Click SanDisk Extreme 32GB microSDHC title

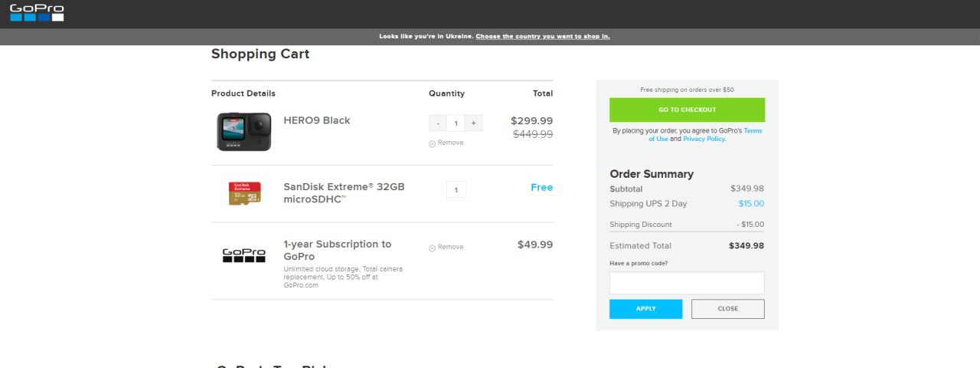344,192
